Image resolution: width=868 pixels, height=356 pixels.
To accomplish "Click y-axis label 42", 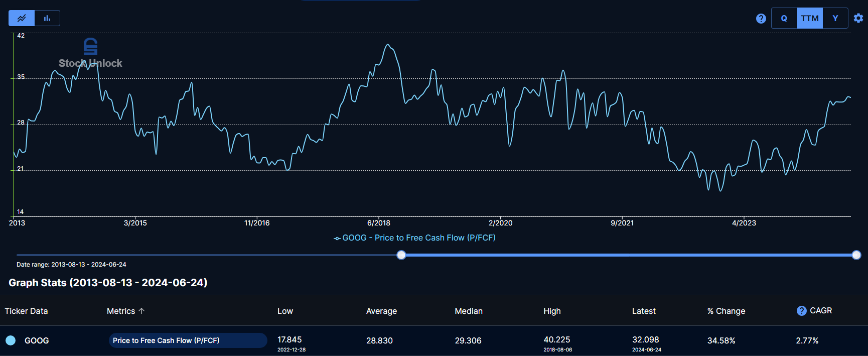I will (x=21, y=36).
